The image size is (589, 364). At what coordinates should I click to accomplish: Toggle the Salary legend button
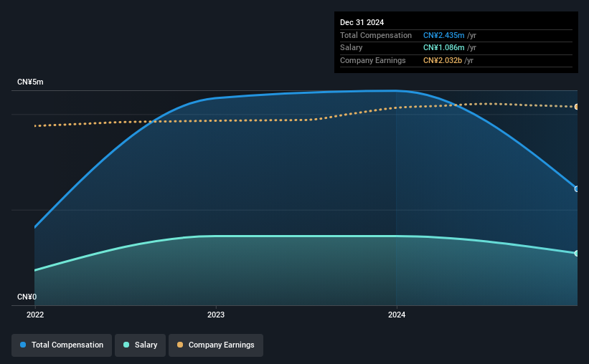[x=140, y=345]
